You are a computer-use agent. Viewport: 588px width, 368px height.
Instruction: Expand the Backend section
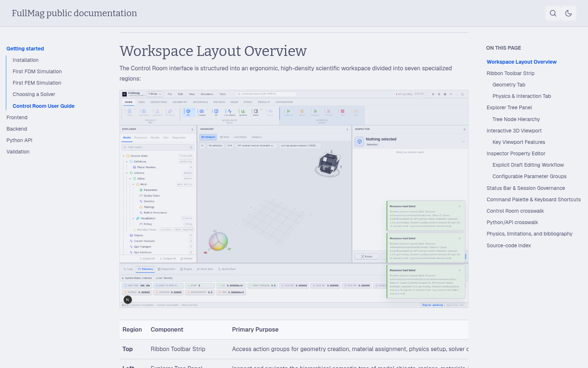pos(17,129)
